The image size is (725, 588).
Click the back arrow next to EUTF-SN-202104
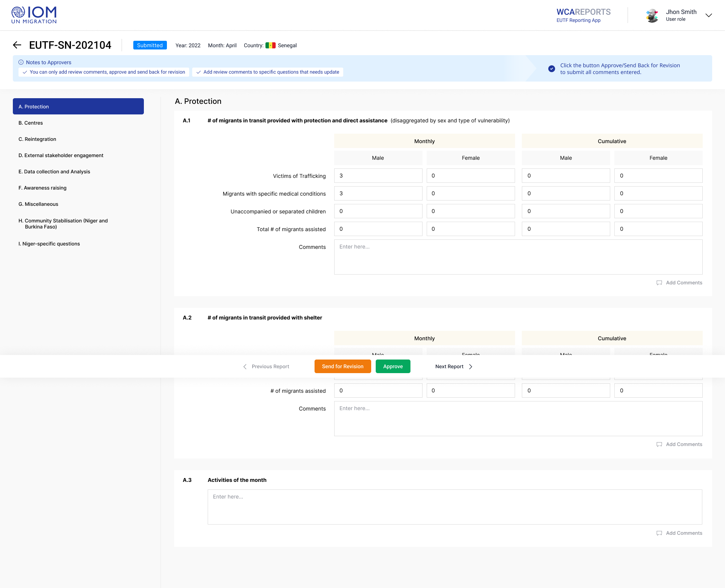(17, 45)
